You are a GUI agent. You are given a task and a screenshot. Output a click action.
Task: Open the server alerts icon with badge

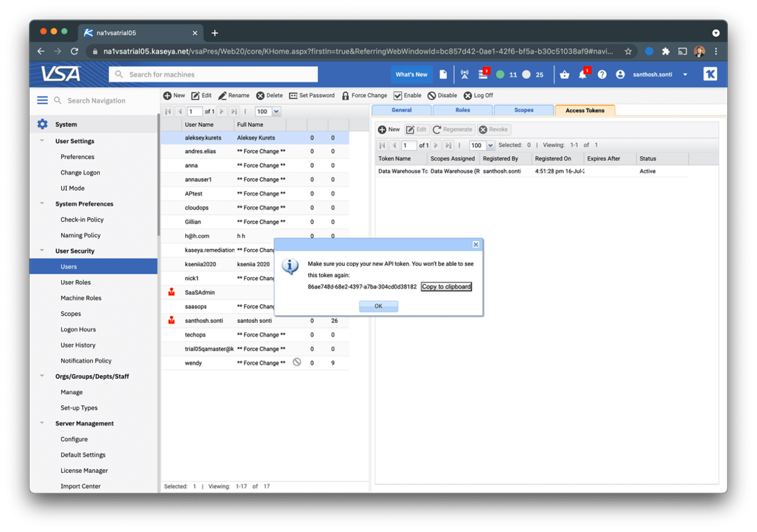484,73
